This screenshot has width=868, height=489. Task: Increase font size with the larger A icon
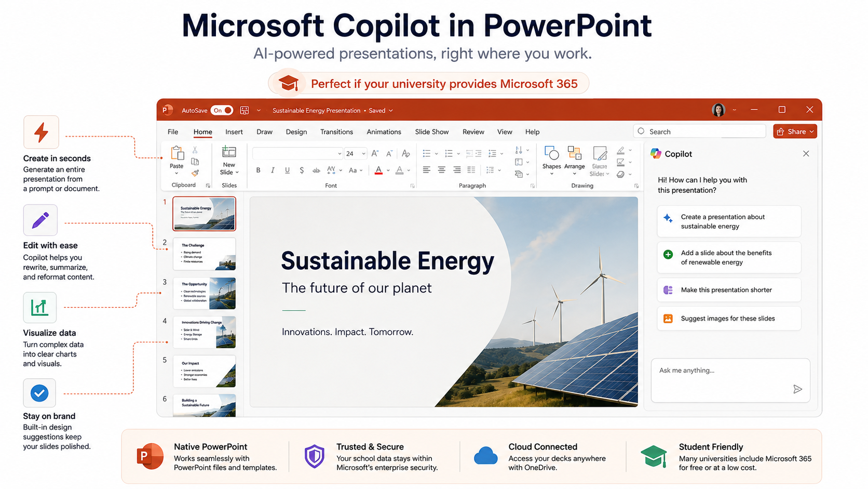[375, 153]
